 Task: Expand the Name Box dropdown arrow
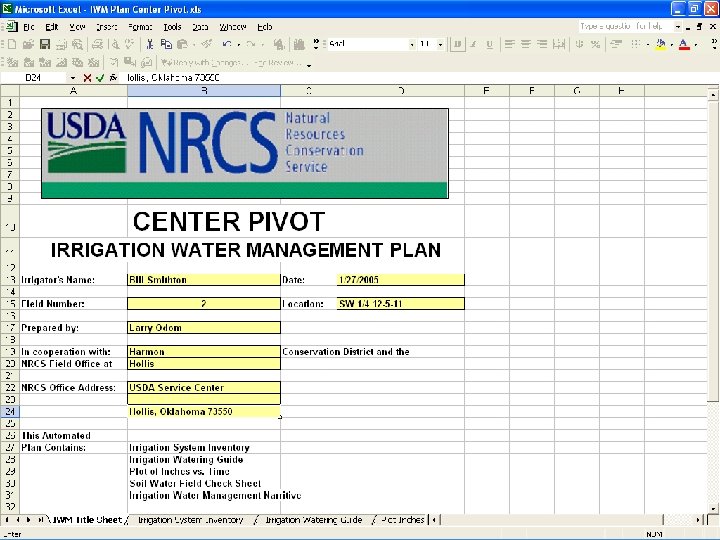click(x=73, y=78)
